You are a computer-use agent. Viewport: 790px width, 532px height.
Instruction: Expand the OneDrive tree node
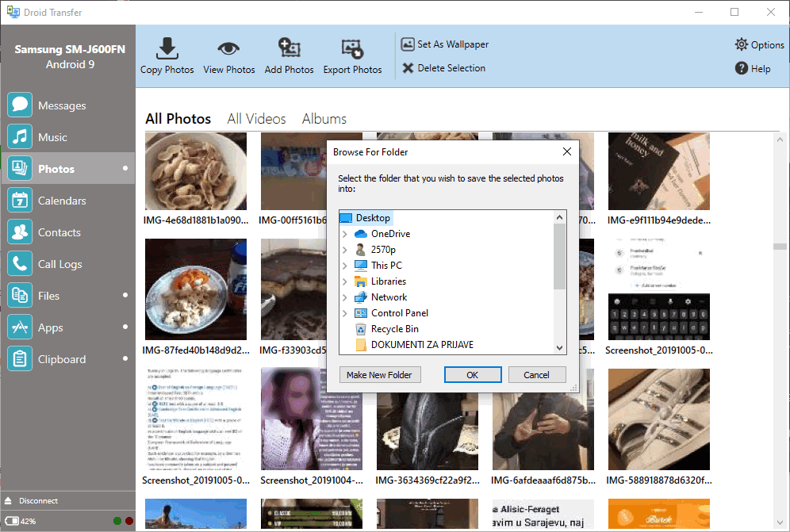click(x=344, y=234)
